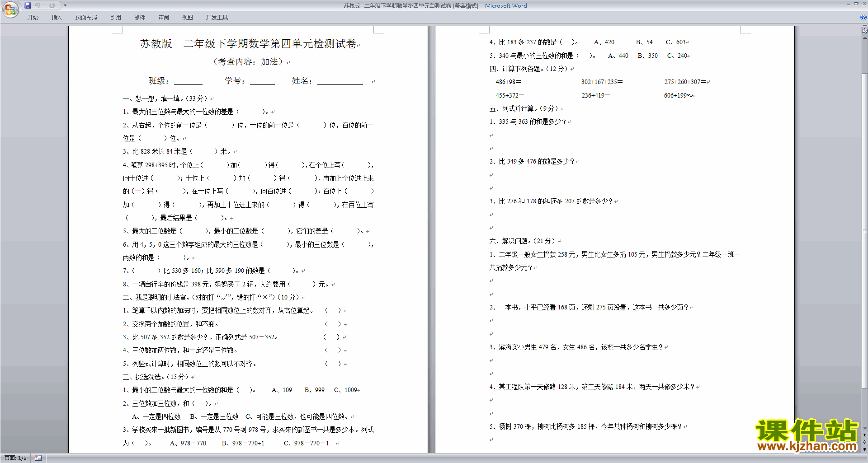Click the heading 一、想一想，填一填。(33分)
This screenshot has width=868, height=463.
pyautogui.click(x=165, y=98)
